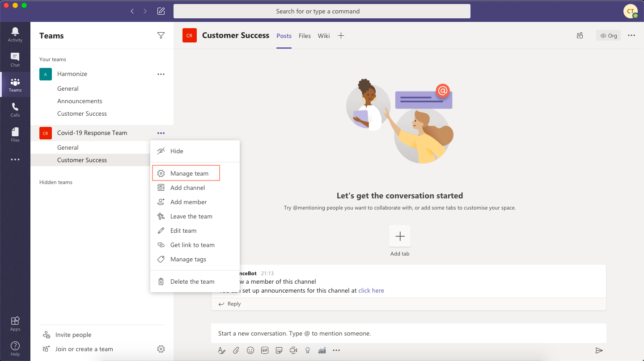Select Delete the team option
The height and width of the screenshot is (361, 644).
195,281
